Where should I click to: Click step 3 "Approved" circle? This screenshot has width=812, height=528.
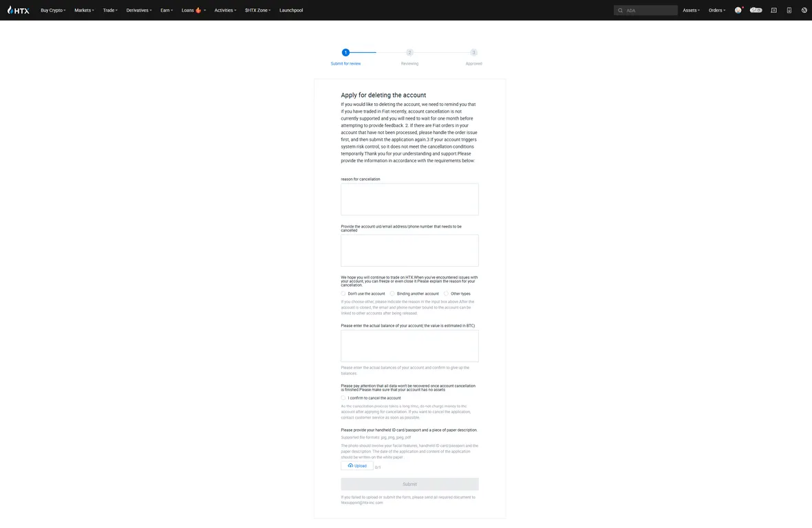point(473,52)
